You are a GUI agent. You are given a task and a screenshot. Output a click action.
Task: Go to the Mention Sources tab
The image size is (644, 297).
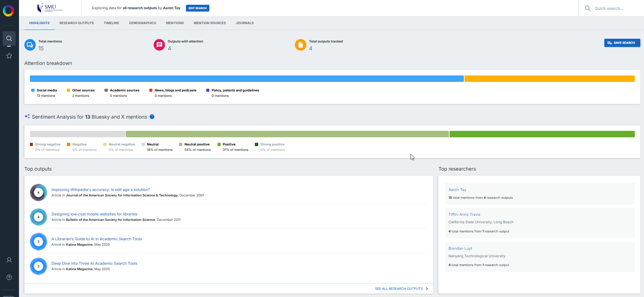pos(210,23)
